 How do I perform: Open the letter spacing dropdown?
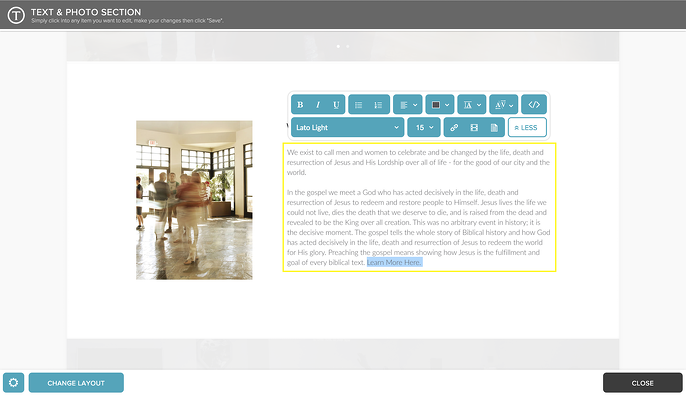(x=504, y=105)
